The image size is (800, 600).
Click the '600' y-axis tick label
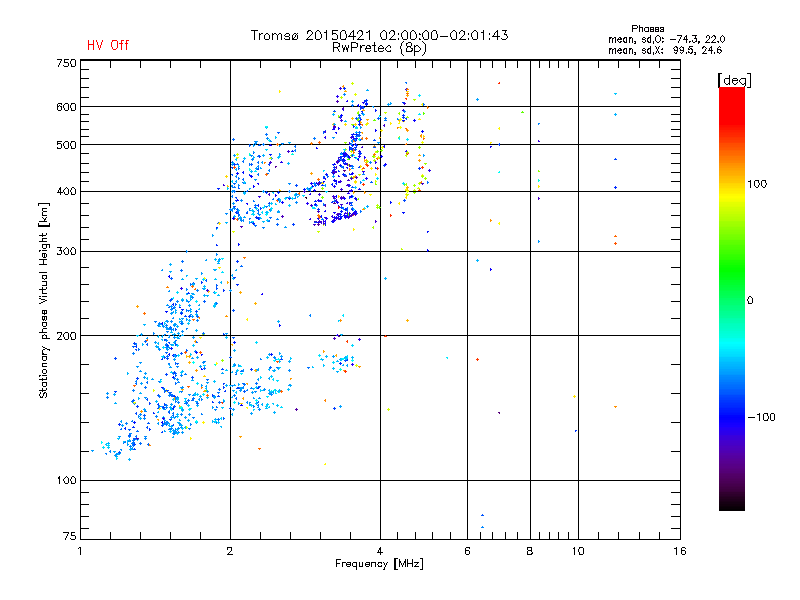pos(66,107)
